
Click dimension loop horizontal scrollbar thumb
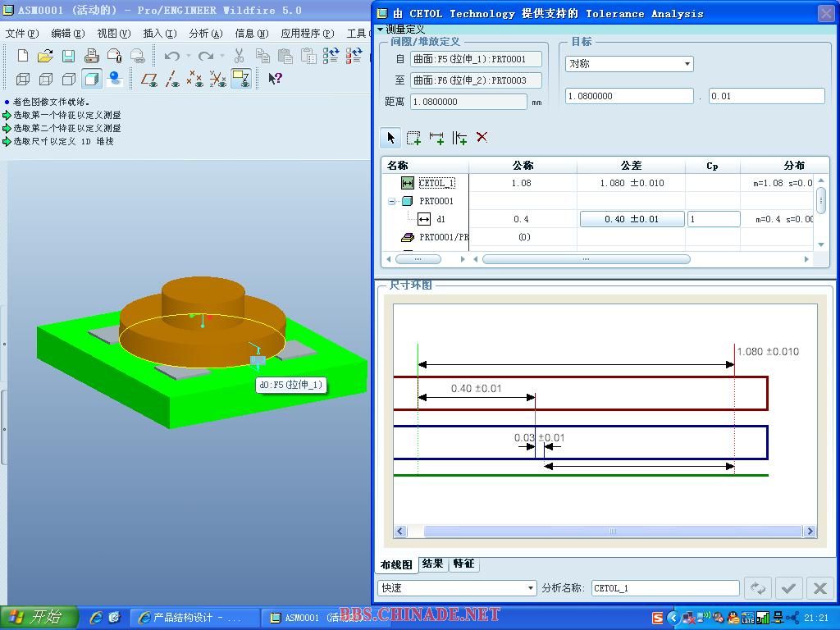point(613,532)
